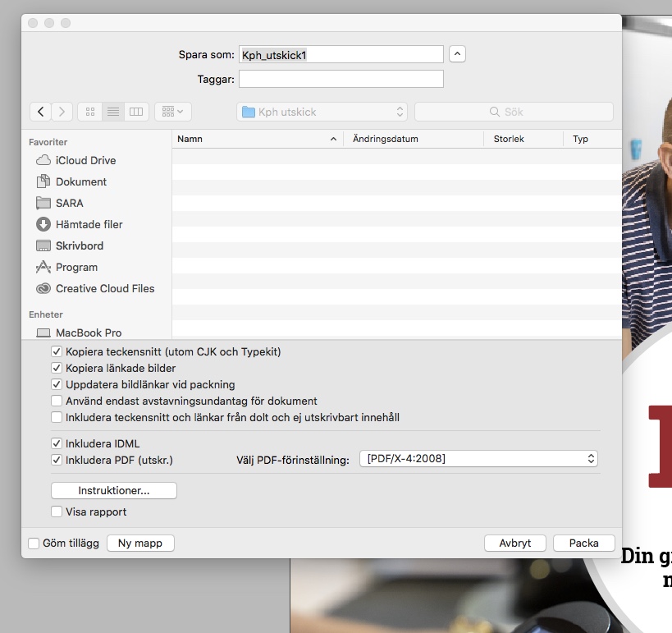Sort the file list by Namn

point(257,139)
